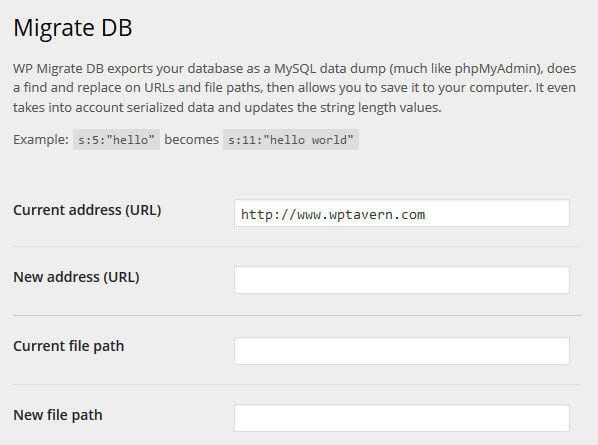
Task: Focus the Current address (URL) input field
Action: 402,213
